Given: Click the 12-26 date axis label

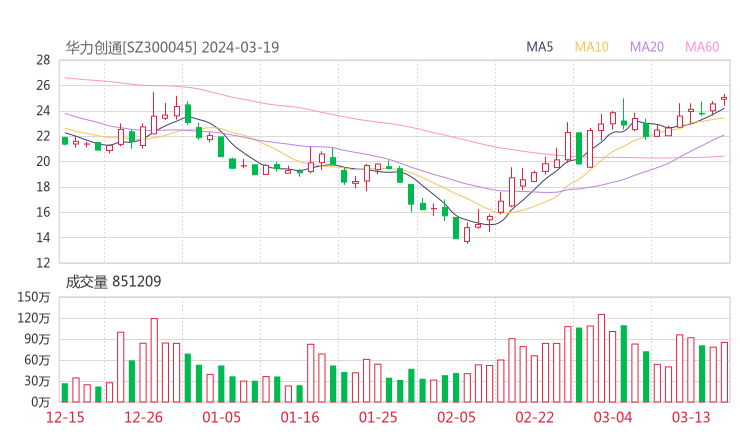Looking at the screenshot, I should pos(143,417).
